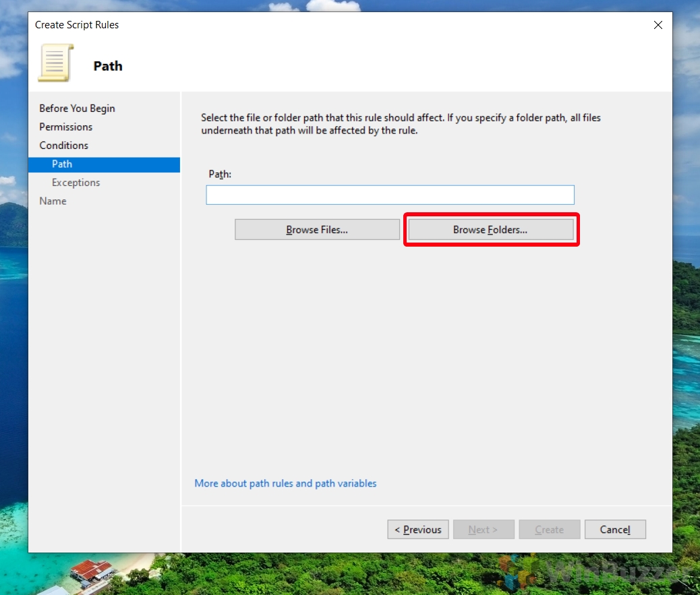Cancel the Create Script Rules wizard

point(615,530)
